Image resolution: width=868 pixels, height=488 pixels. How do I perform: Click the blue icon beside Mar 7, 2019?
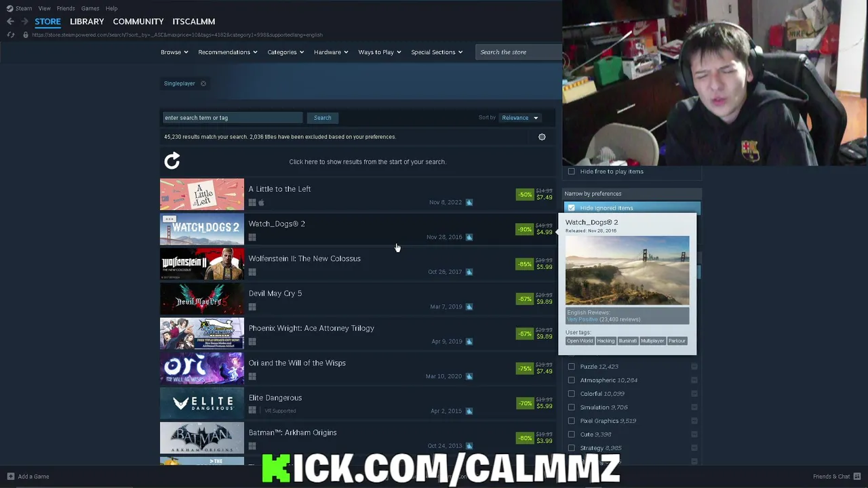469,306
